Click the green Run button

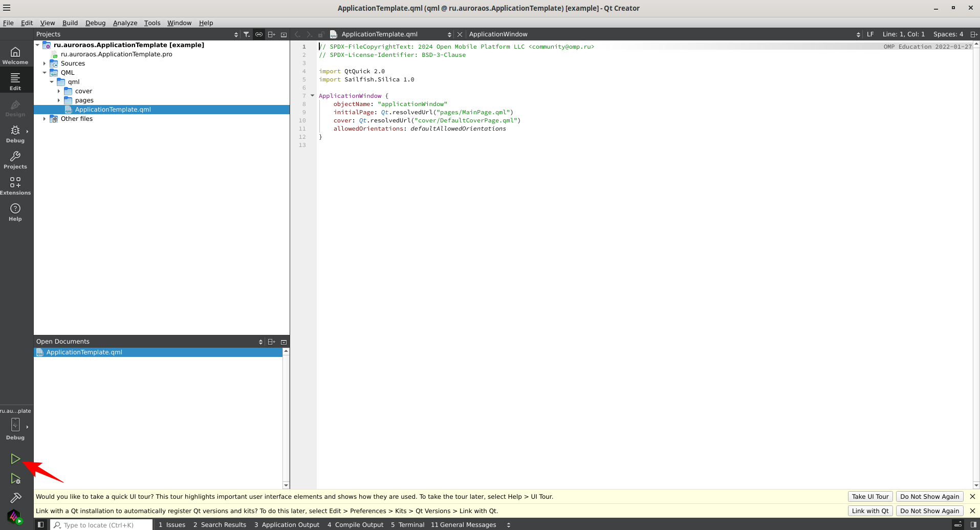(x=15, y=459)
